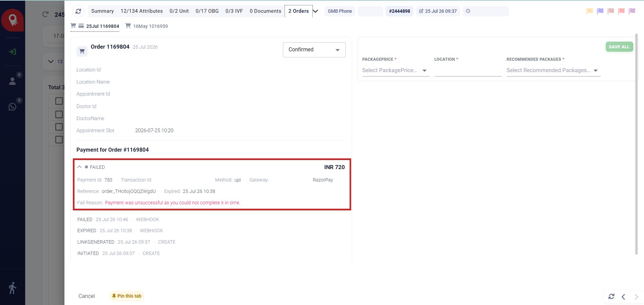
Task: Click the GMB Phone tag
Action: pos(340,11)
